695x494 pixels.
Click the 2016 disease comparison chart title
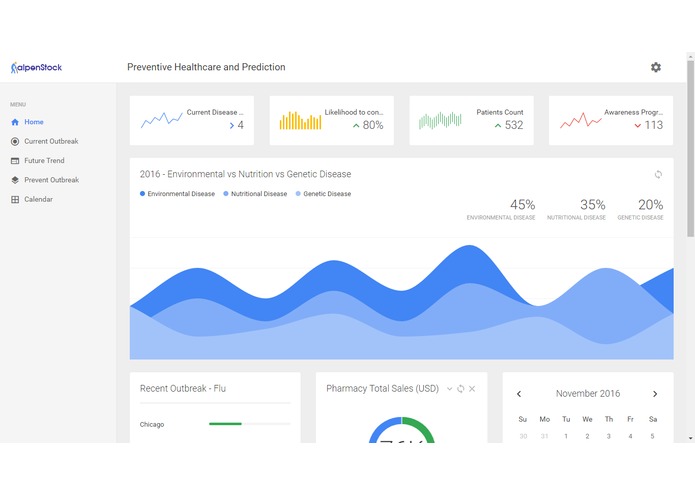pyautogui.click(x=246, y=174)
